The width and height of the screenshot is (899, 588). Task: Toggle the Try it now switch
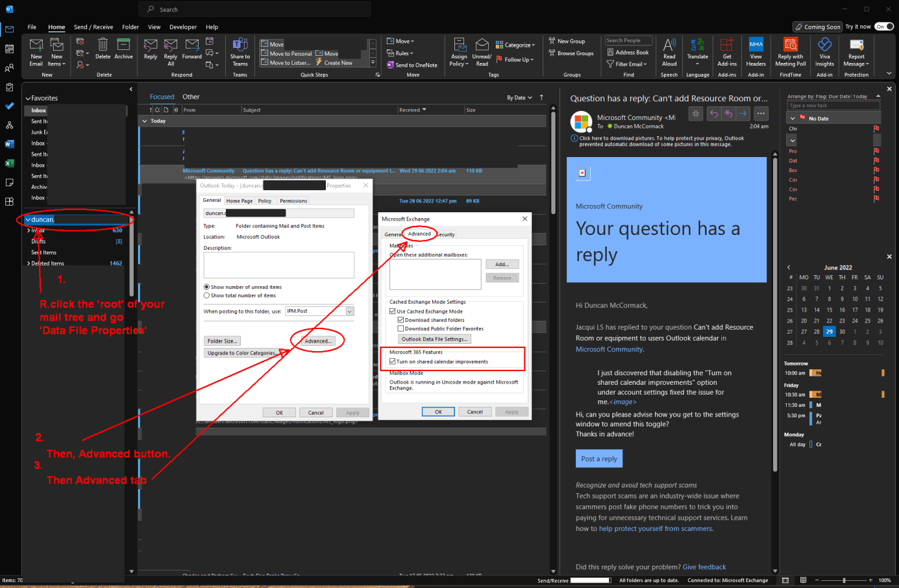tap(884, 27)
